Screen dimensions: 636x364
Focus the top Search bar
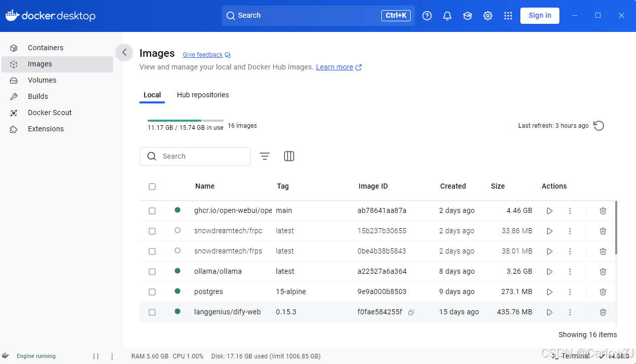318,16
